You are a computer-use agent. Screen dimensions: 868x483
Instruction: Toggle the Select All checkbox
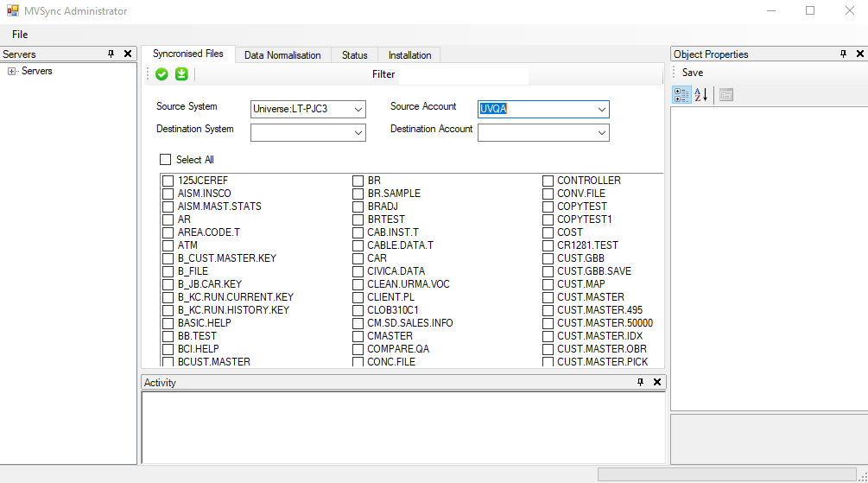(166, 160)
